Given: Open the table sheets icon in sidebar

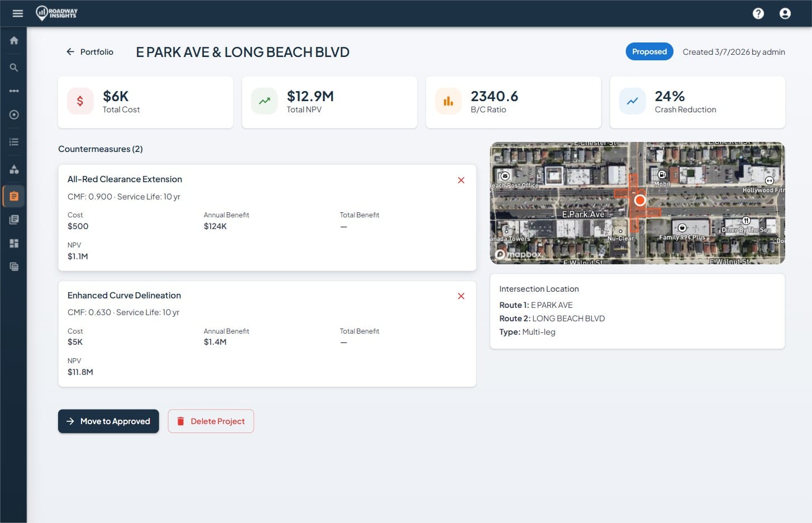Looking at the screenshot, I should tap(14, 267).
